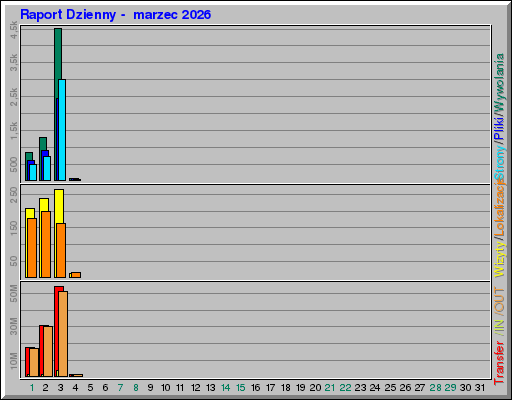512x400 pixels.
Task: Click the "IN" legend label
Action: [x=499, y=327]
